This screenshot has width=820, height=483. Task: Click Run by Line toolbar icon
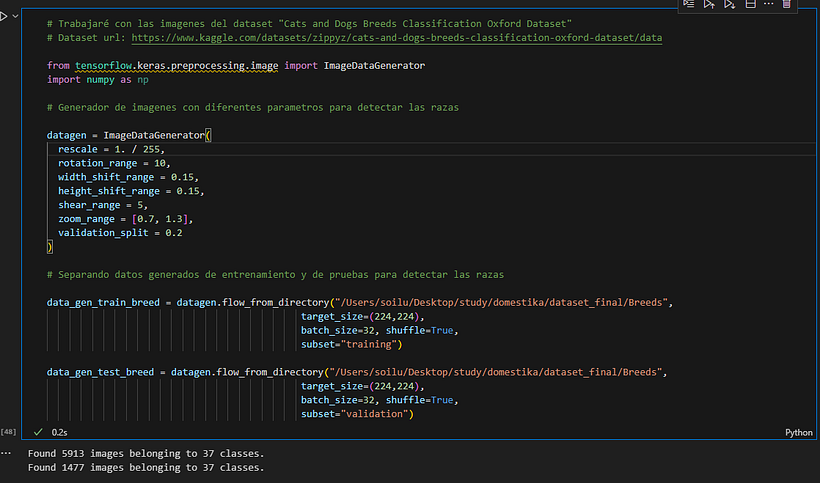tap(688, 4)
